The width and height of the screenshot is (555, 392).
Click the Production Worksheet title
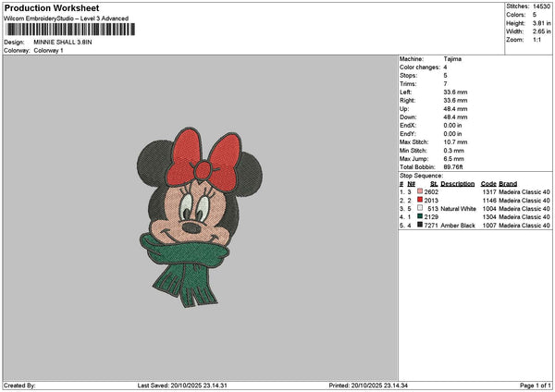(52, 7)
